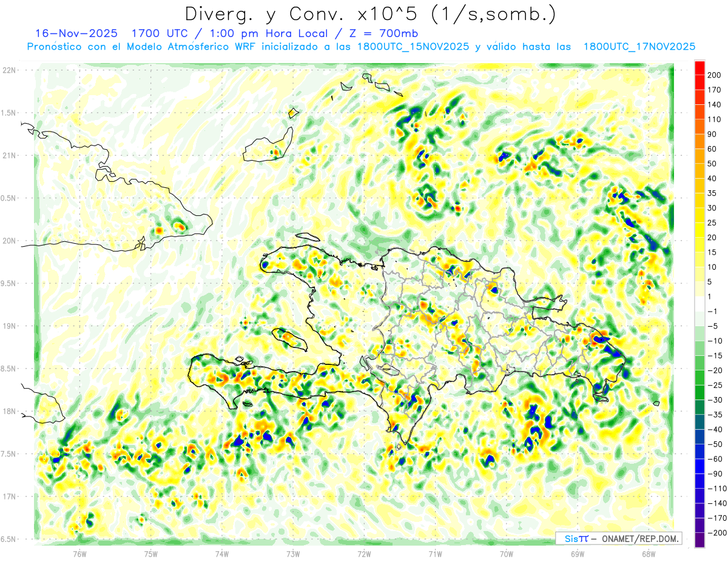728x562 pixels.
Task: Click the red top segment of the colorbar
Action: 700,68
